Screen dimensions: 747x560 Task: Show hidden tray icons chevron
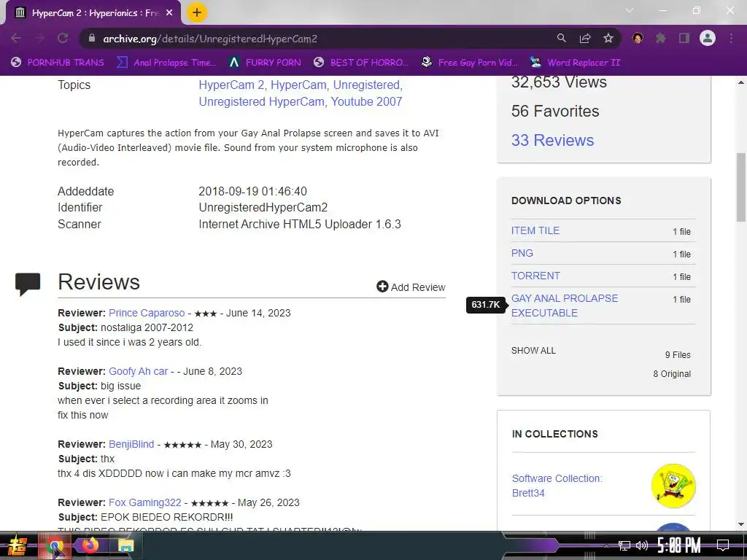606,545
